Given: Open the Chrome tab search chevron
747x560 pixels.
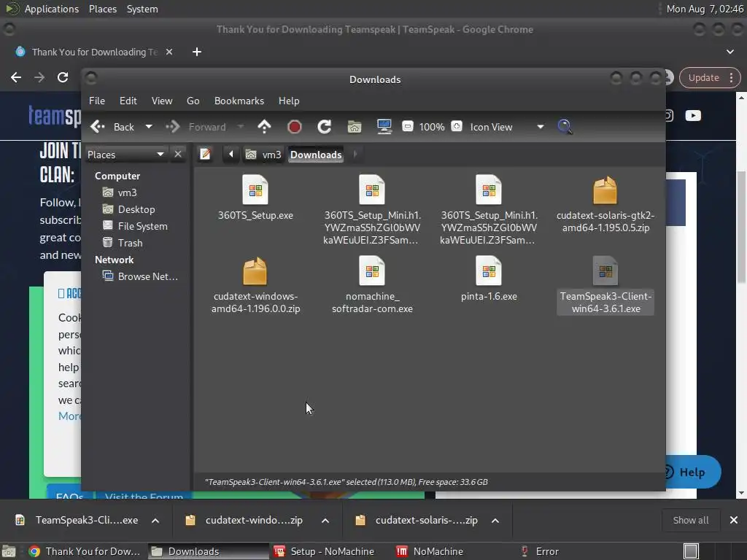Looking at the screenshot, I should pos(729,52).
